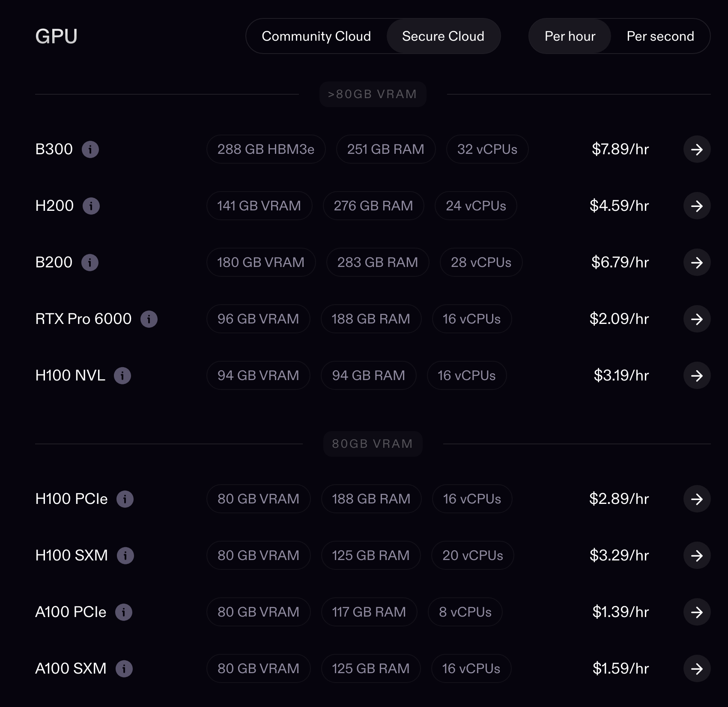The image size is (728, 707).
Task: Click the 96 GB VRAM chip
Action: coord(258,319)
